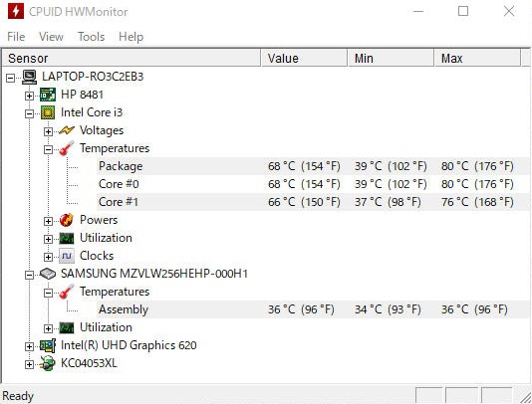Screen dimensions: 532x404
Task: Open the File menu
Action: pos(16,37)
